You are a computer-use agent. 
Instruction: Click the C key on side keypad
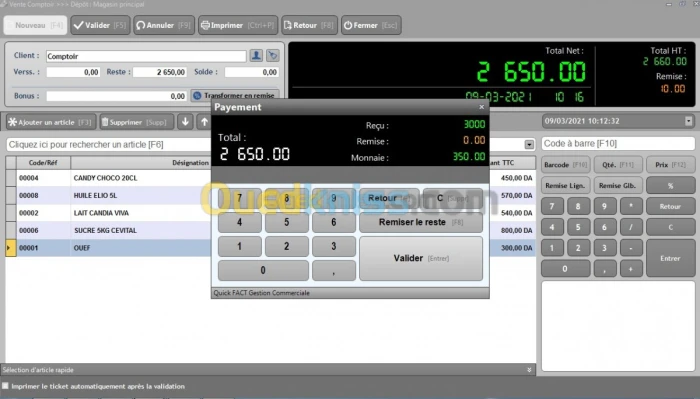[x=671, y=228]
